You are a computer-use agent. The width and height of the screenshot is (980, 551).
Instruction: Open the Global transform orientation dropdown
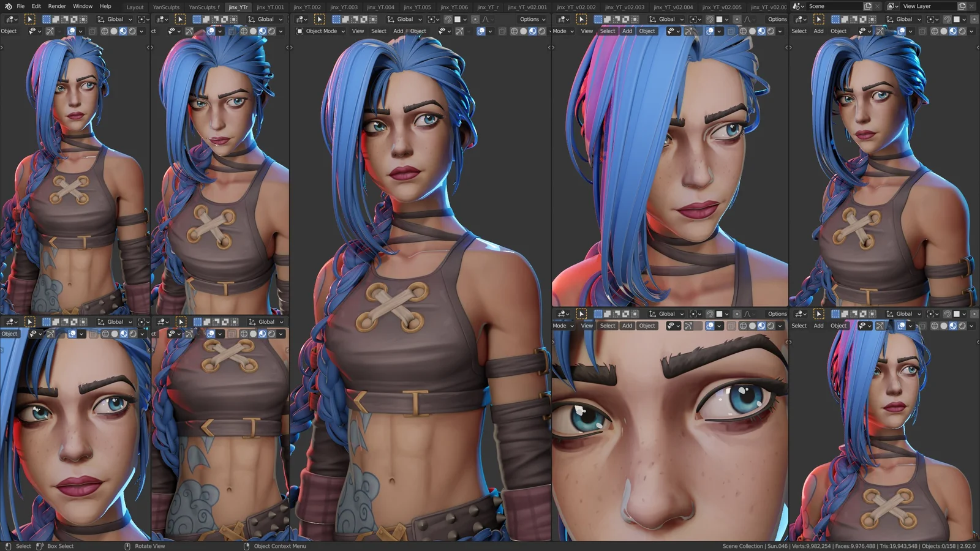pyautogui.click(x=405, y=19)
